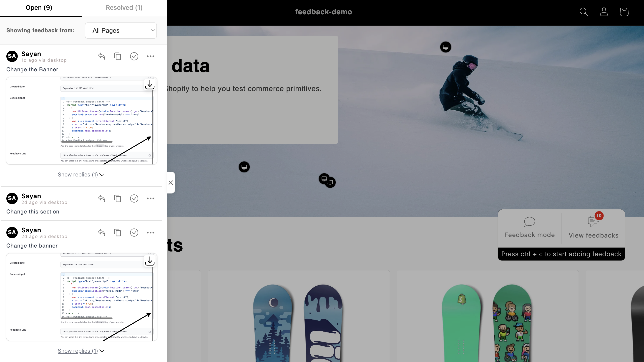The height and width of the screenshot is (362, 644).
Task: Open the All Pages filter dropdown
Action: (x=121, y=30)
